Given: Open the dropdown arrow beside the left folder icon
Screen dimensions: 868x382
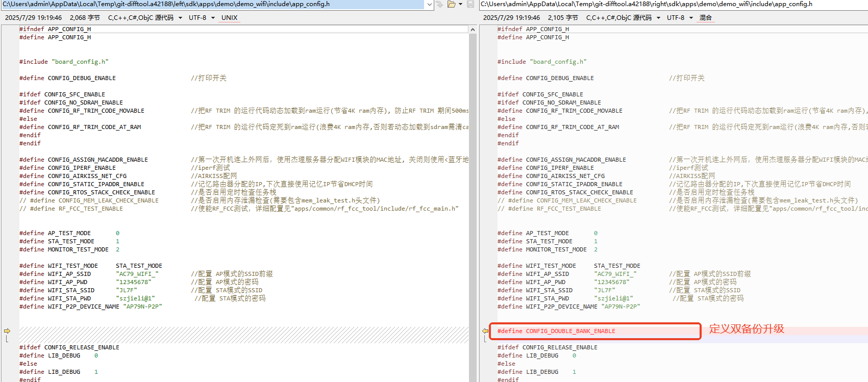Looking at the screenshot, I should point(460,5).
